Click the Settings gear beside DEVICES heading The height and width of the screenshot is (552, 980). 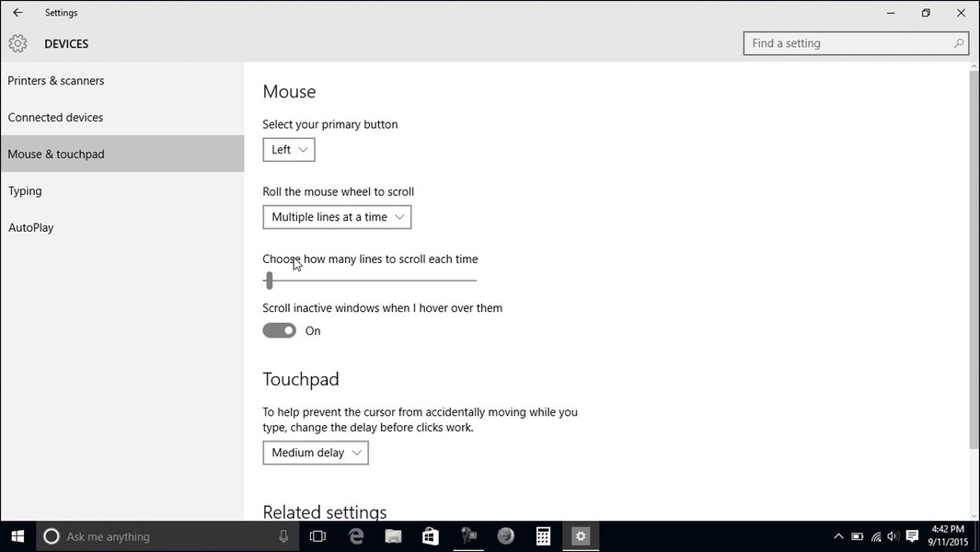click(x=17, y=42)
